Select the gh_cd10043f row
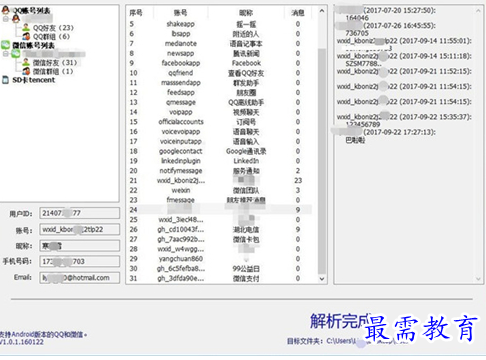Screen dimensions: 486x360 (x=220, y=229)
